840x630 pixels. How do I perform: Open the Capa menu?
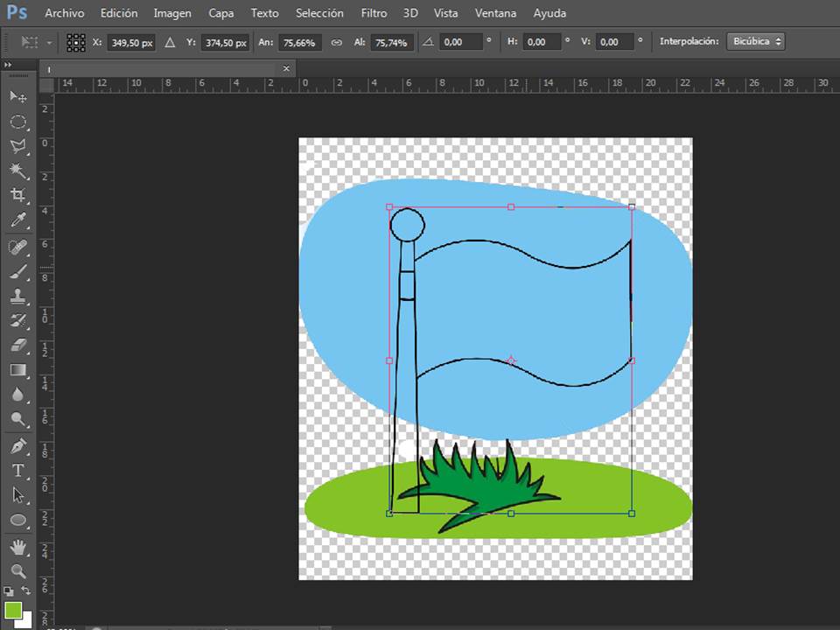tap(220, 13)
